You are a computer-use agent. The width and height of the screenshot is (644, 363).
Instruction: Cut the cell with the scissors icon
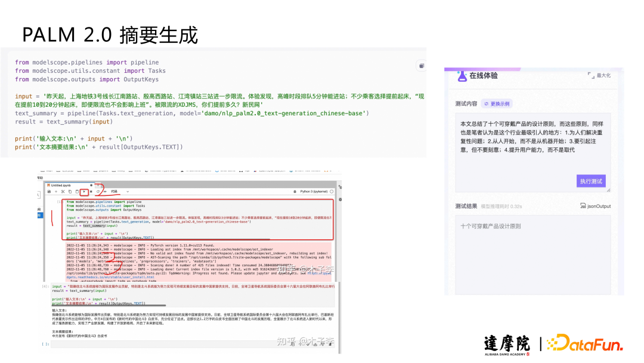[x=63, y=192]
